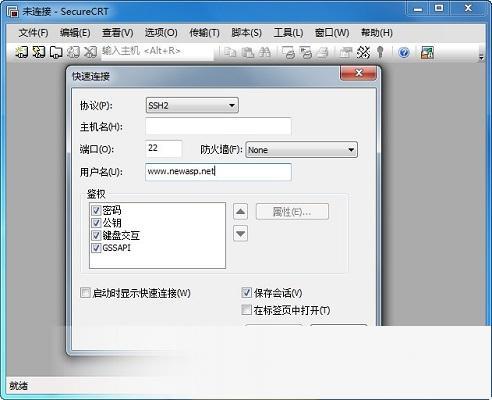Uncheck the GSSAPI authentication checkbox
This screenshot has height=400, width=492.
coord(96,248)
